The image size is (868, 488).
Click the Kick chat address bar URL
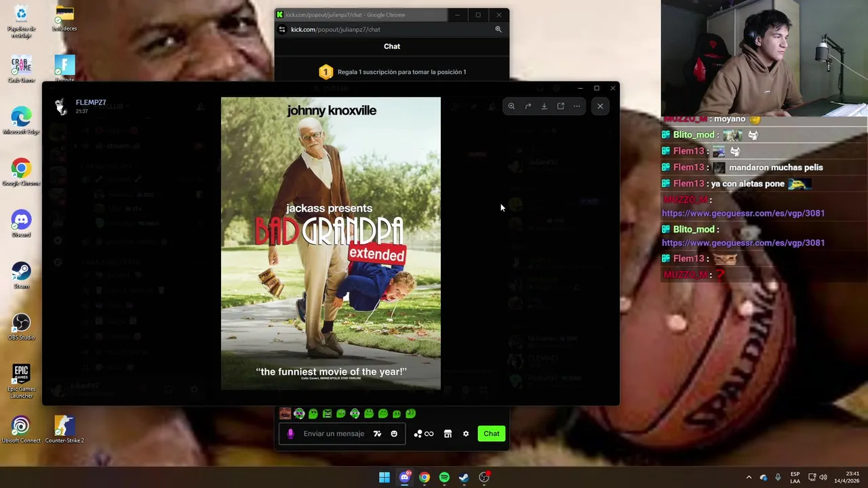tap(336, 29)
